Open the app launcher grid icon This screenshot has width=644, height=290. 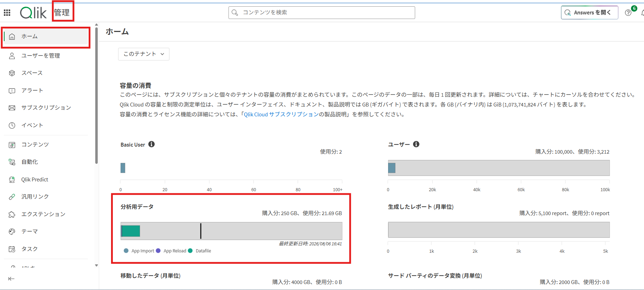pos(7,13)
